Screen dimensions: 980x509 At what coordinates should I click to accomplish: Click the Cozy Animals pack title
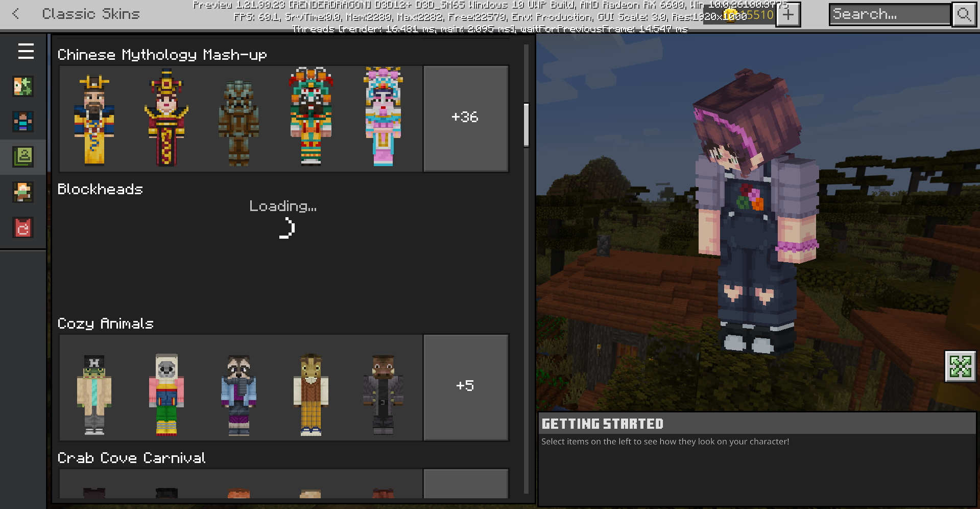(x=105, y=323)
